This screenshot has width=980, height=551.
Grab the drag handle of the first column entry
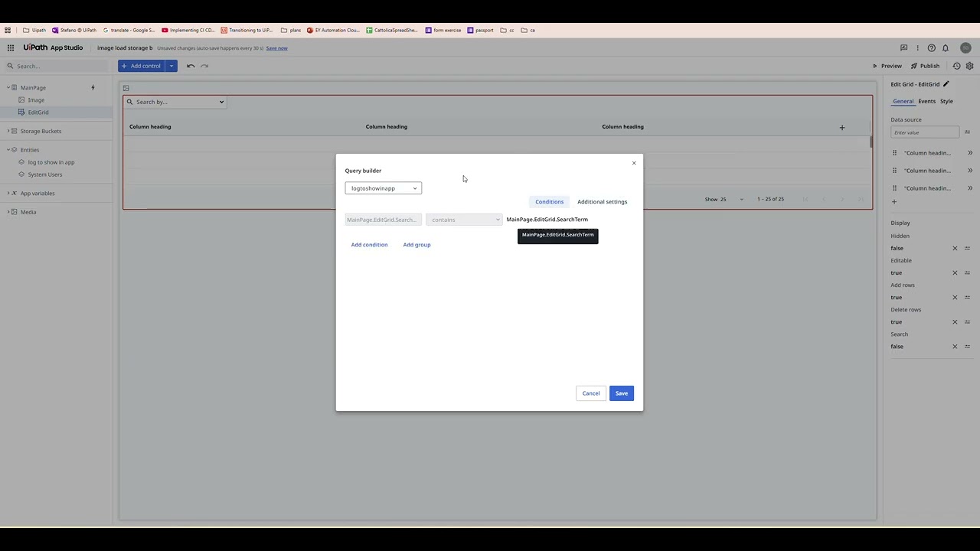894,153
